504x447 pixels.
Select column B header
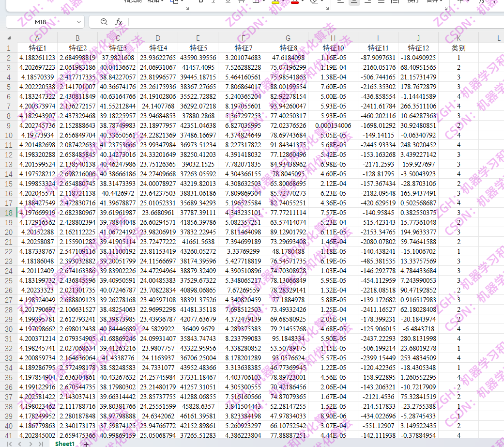click(x=77, y=38)
